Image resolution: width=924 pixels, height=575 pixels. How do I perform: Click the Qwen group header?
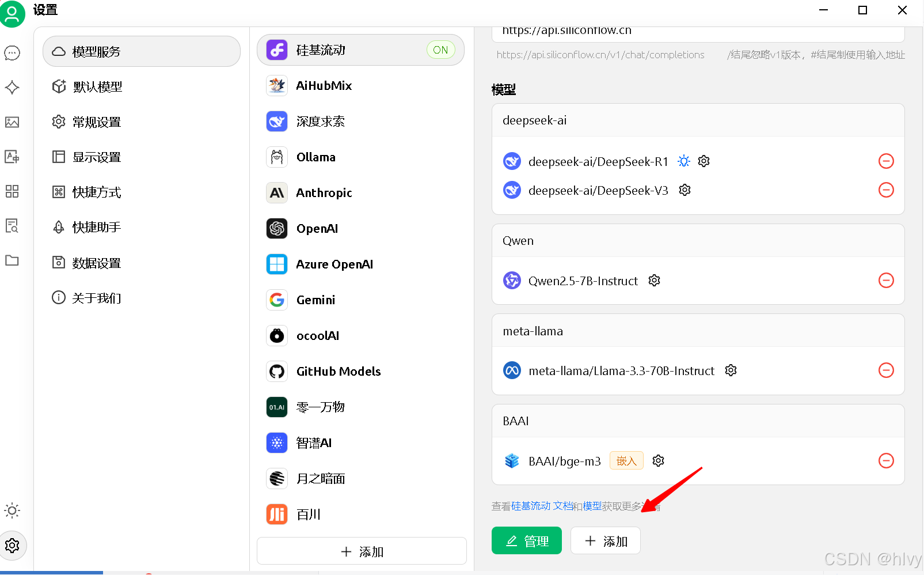698,241
